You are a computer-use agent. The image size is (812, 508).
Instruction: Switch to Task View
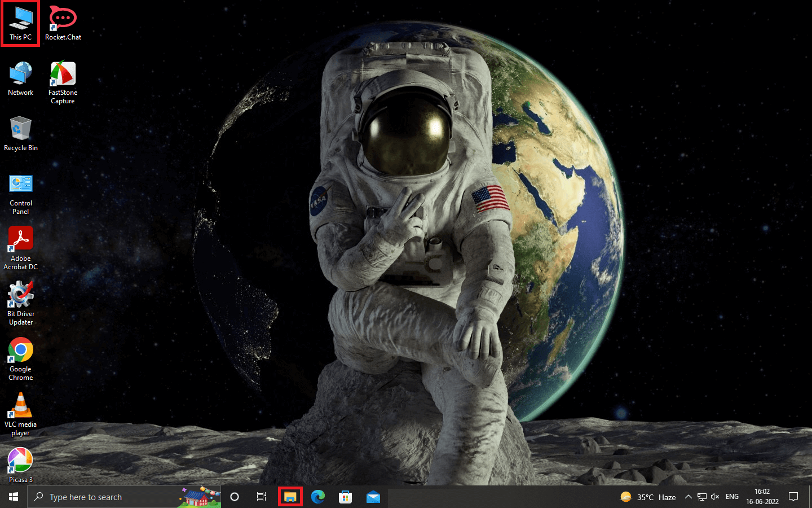pos(261,497)
